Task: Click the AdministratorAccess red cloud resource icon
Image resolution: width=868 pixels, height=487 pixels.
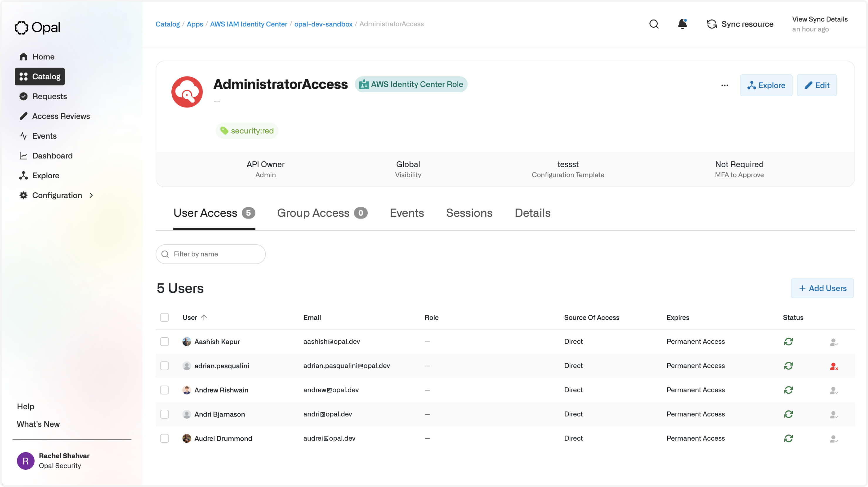Action: click(x=187, y=92)
